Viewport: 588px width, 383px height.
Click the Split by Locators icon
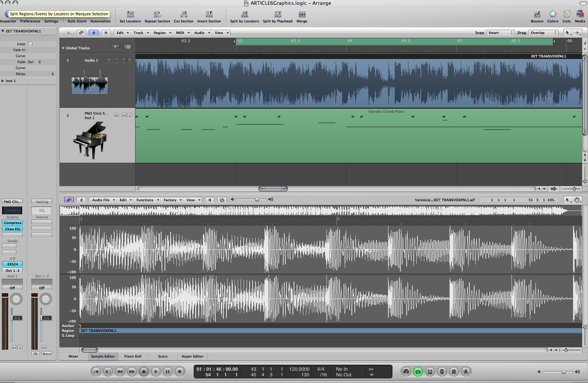pos(244,14)
